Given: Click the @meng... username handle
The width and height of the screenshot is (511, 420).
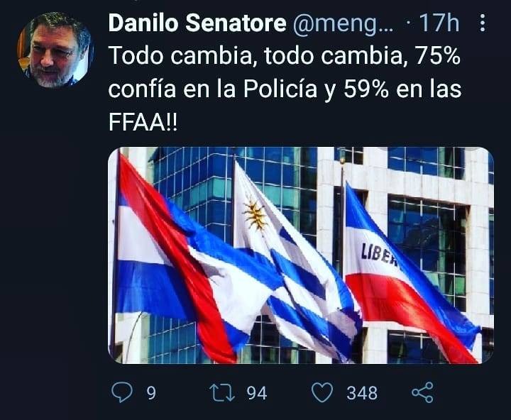Looking at the screenshot, I should 343,24.
